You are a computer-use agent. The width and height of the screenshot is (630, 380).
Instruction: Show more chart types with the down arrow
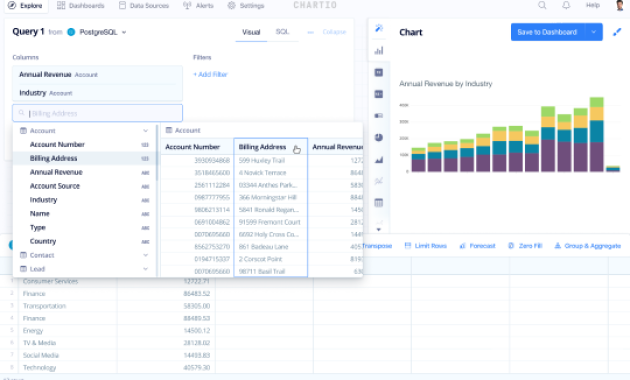pos(378,229)
